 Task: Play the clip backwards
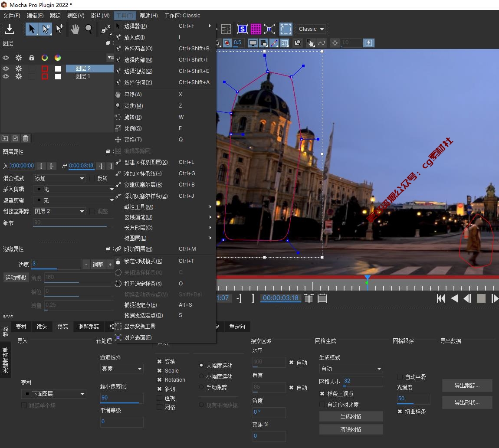click(455, 298)
